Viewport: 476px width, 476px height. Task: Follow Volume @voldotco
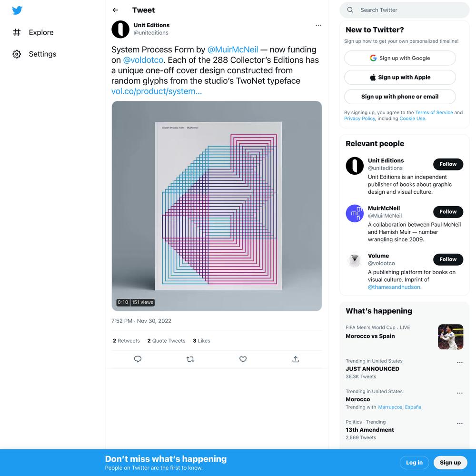click(x=448, y=259)
